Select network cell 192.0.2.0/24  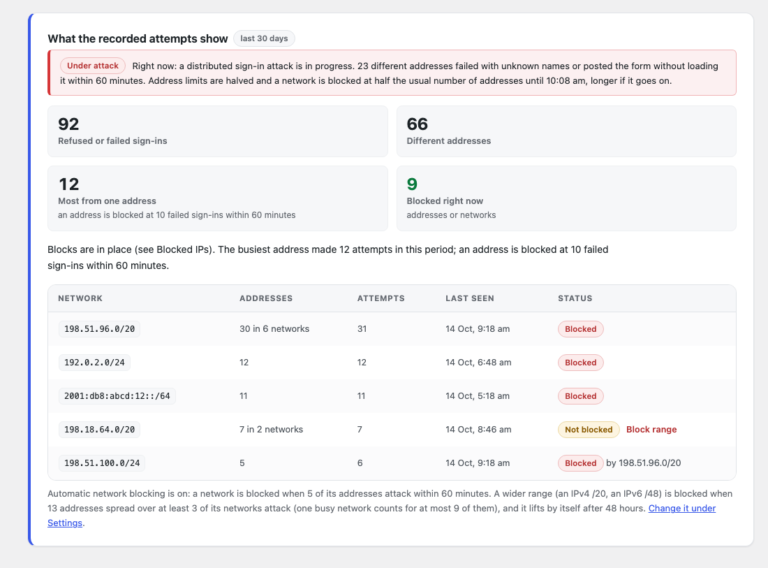click(95, 362)
